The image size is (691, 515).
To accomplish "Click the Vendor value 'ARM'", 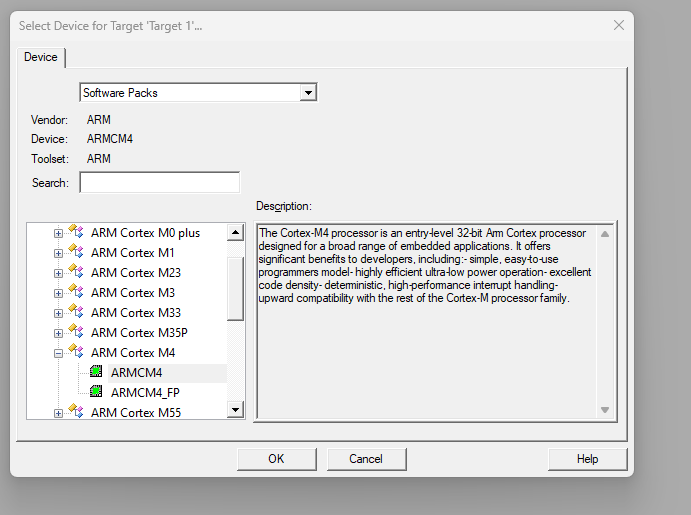I will pos(99,120).
